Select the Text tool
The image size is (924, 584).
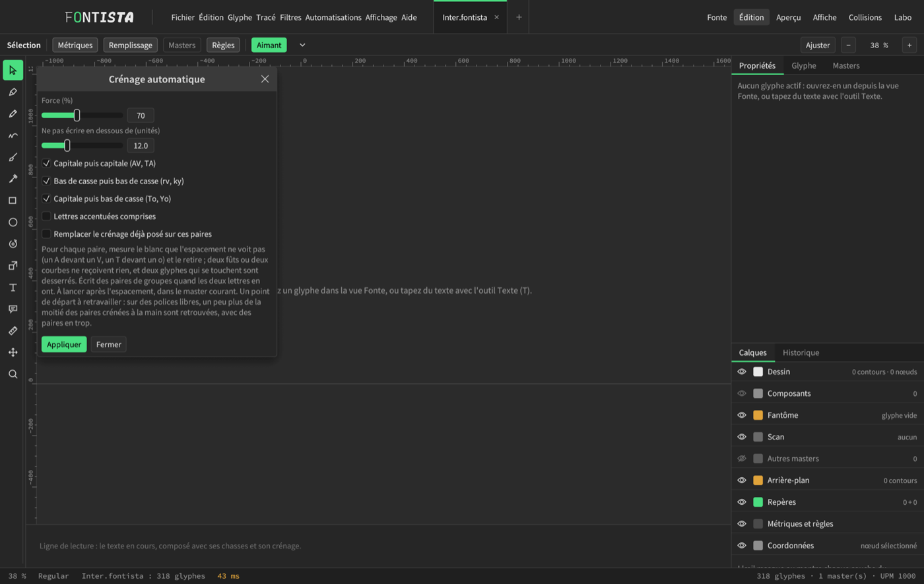pyautogui.click(x=13, y=287)
